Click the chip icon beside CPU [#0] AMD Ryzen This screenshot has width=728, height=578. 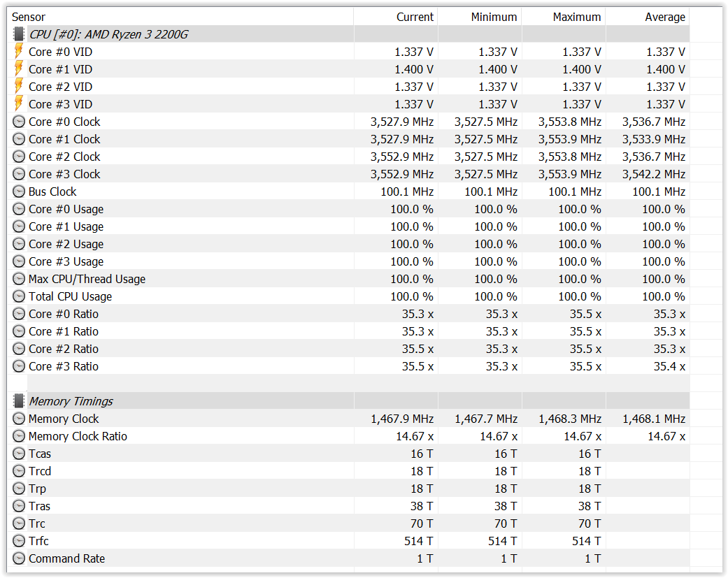click(x=19, y=34)
